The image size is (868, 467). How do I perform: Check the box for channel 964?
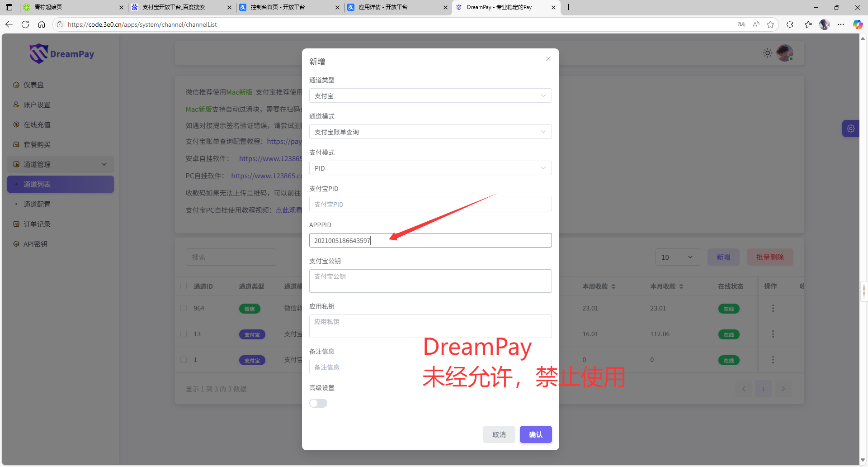coord(184,308)
